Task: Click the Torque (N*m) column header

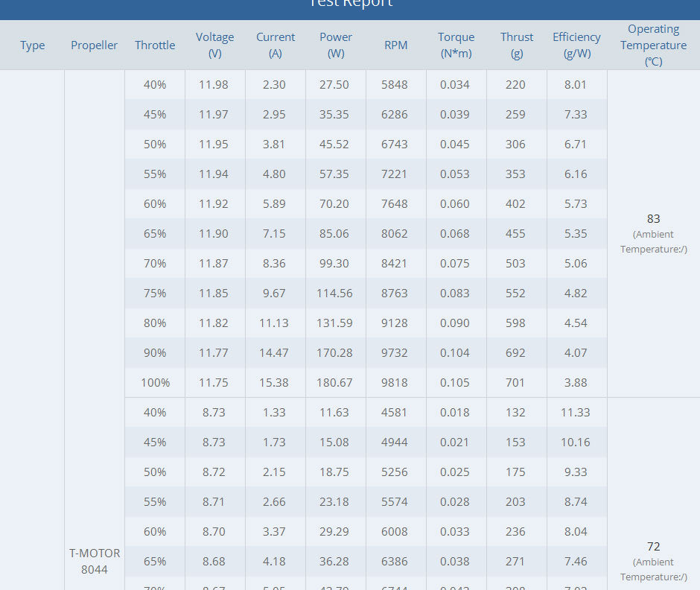Action: [456, 45]
